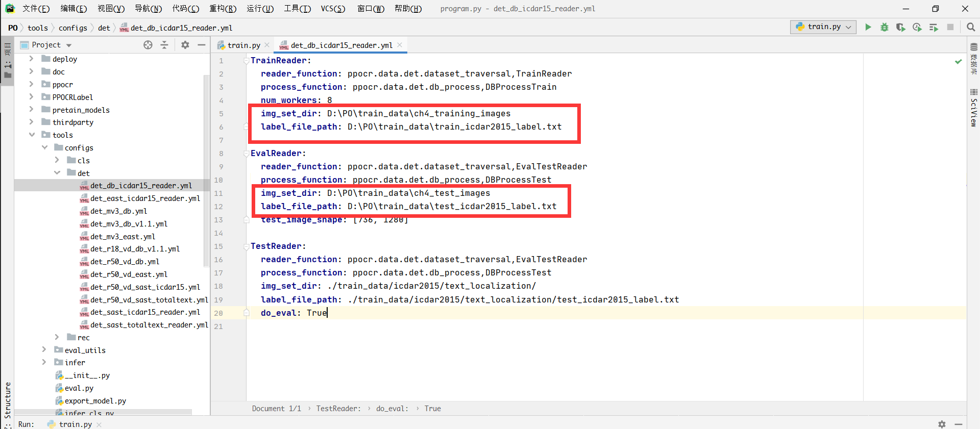Open the Run panel settings gear

pos(942,424)
